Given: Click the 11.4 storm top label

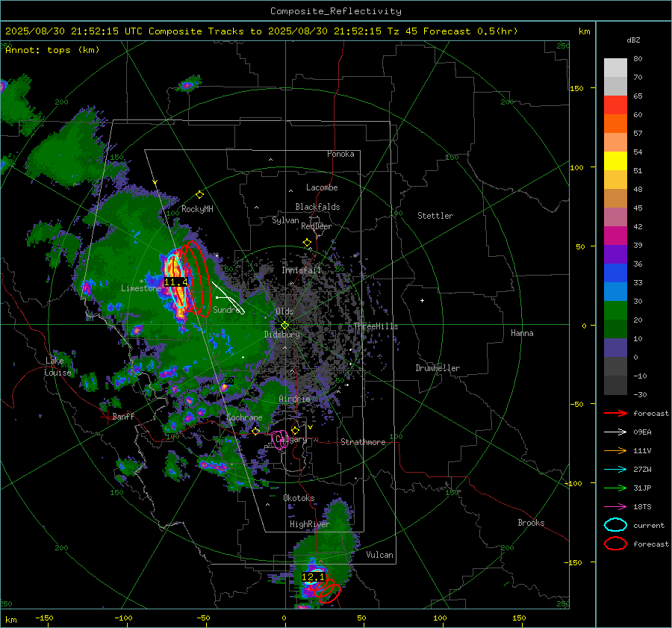Looking at the screenshot, I should [175, 282].
